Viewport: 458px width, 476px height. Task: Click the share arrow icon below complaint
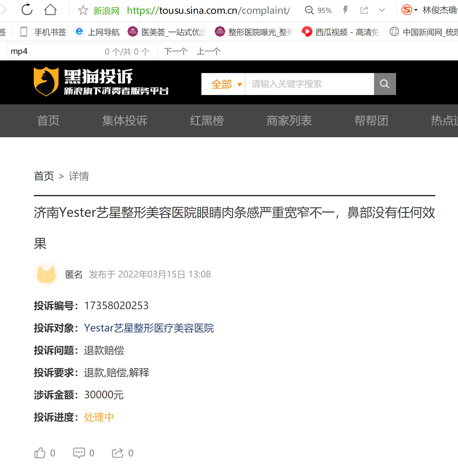point(117,453)
